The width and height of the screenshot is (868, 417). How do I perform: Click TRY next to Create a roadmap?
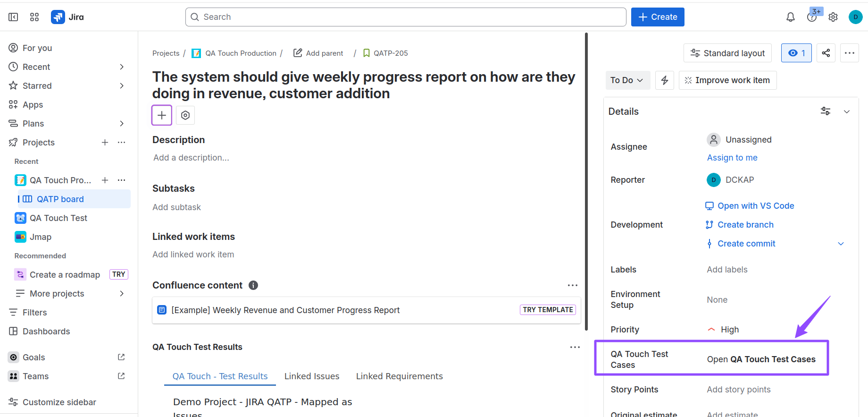tap(119, 274)
